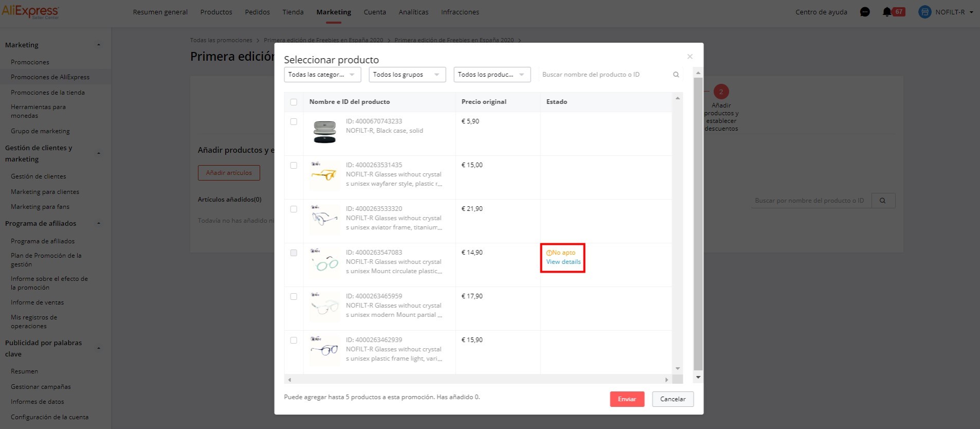Click the NOFILT-R store avatar icon
980x429 pixels.
924,12
